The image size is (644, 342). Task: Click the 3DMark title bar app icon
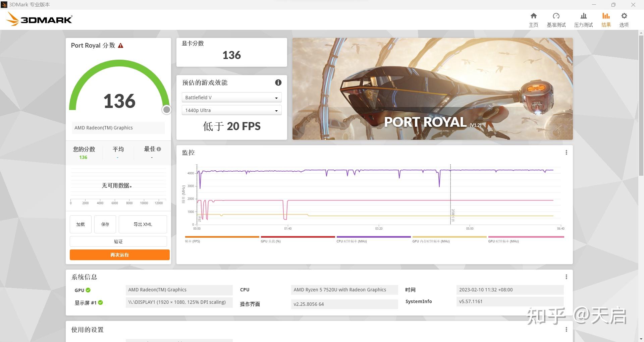4,5
